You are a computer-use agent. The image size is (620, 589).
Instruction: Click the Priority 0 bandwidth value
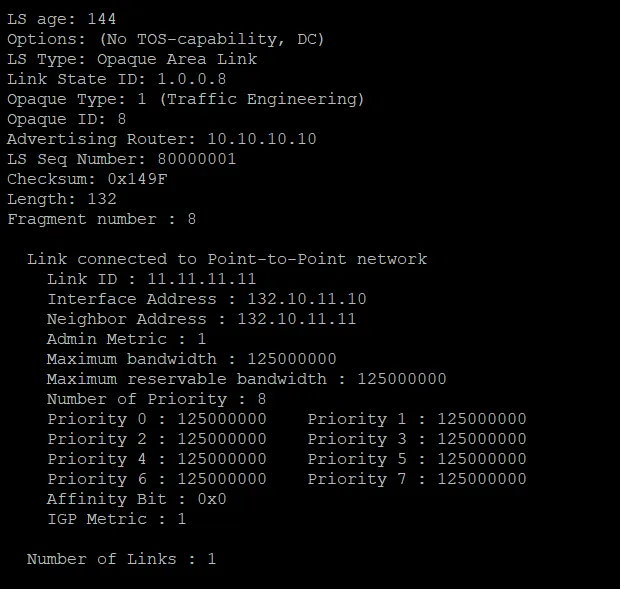pyautogui.click(x=222, y=419)
